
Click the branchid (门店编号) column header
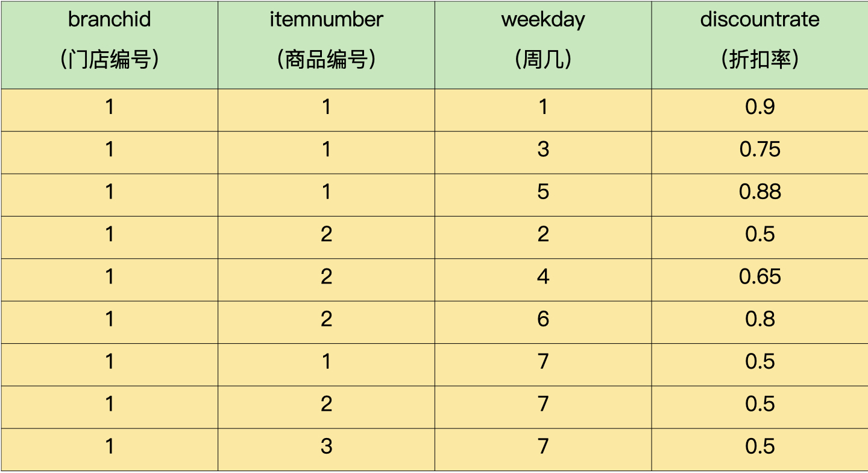tap(109, 40)
